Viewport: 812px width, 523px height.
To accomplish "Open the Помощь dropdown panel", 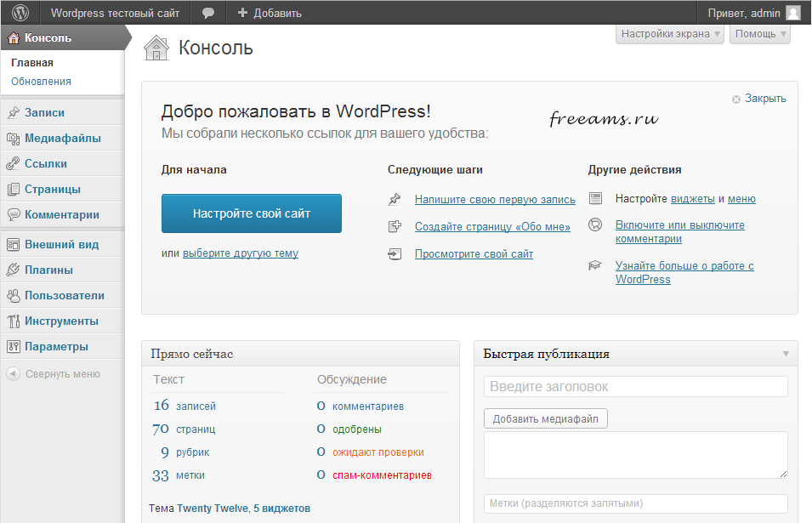I will tap(758, 33).
